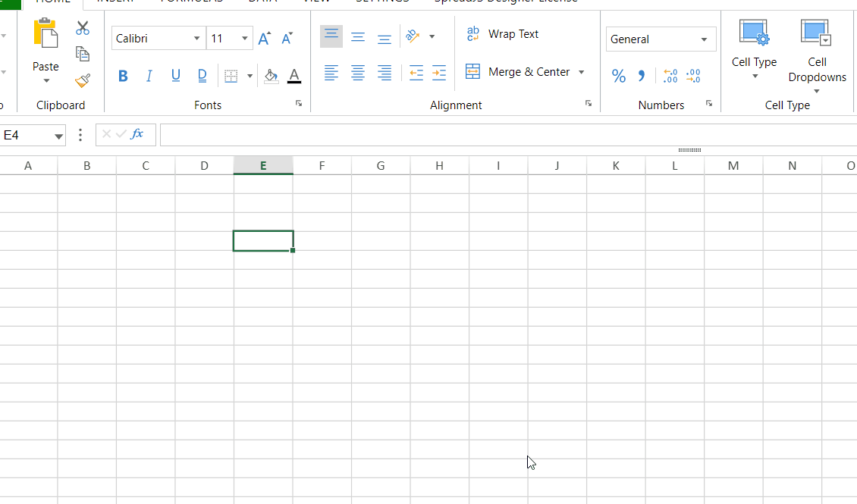Click in the formula bar input field
The image size is (857, 504).
pyautogui.click(x=501, y=135)
